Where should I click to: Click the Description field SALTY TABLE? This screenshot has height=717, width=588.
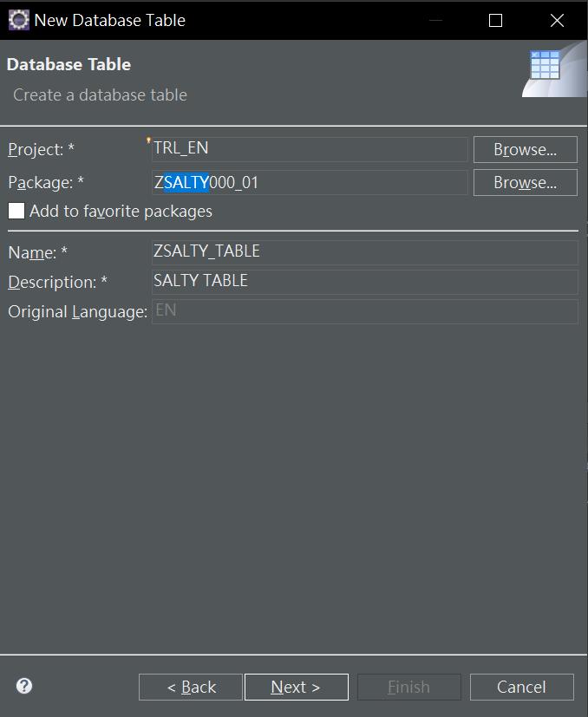pyautogui.click(x=365, y=282)
